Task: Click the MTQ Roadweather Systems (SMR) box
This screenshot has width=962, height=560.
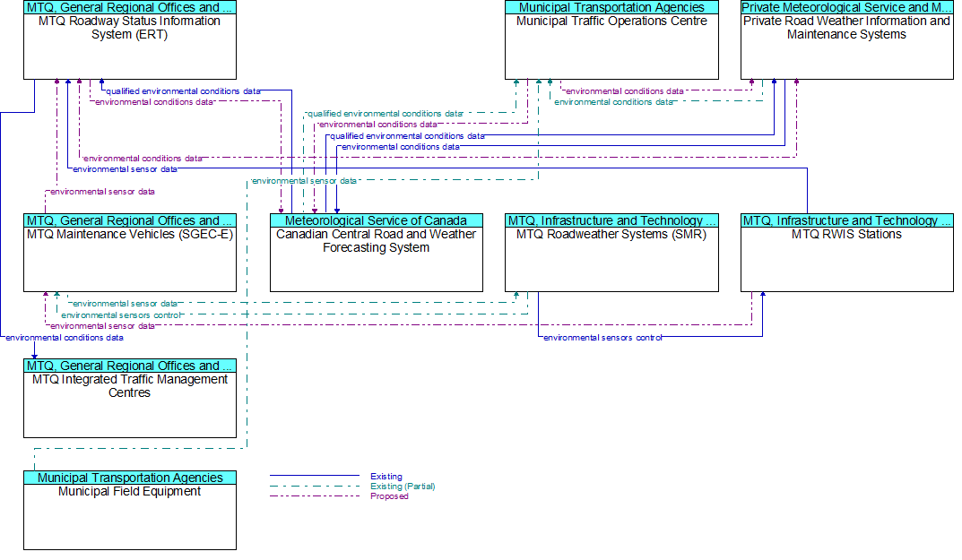Action: click(x=611, y=253)
